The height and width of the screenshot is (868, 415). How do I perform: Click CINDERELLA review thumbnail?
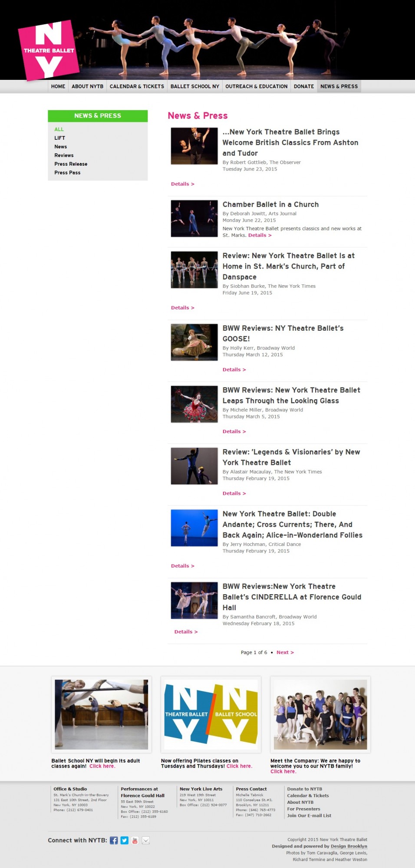(194, 600)
